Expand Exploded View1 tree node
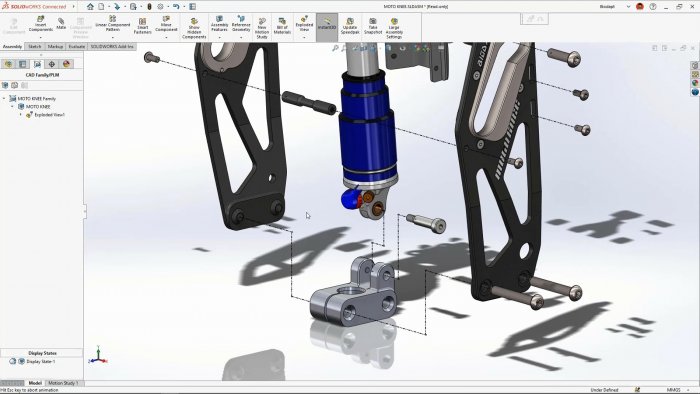The height and width of the screenshot is (394, 700). (x=21, y=115)
